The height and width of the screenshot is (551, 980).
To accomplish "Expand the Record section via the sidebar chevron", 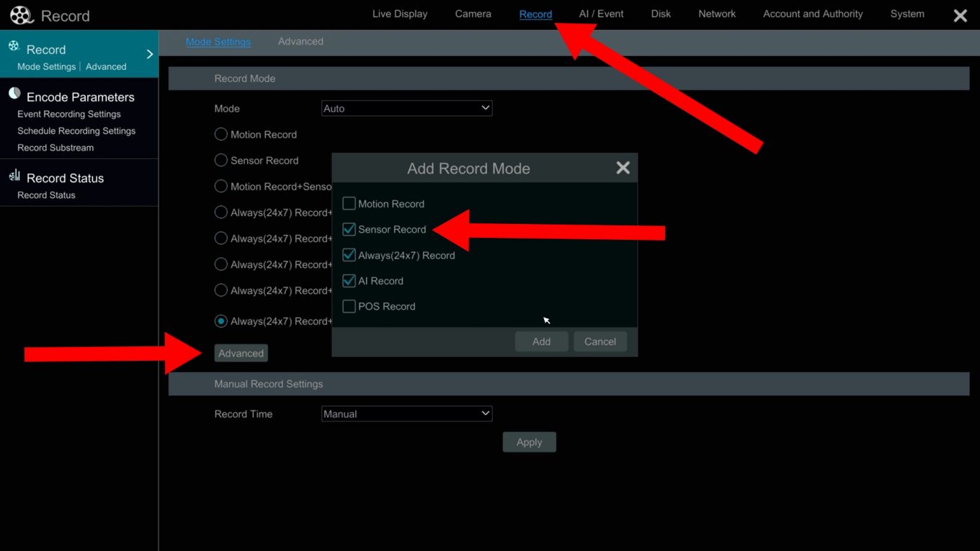I will [149, 53].
